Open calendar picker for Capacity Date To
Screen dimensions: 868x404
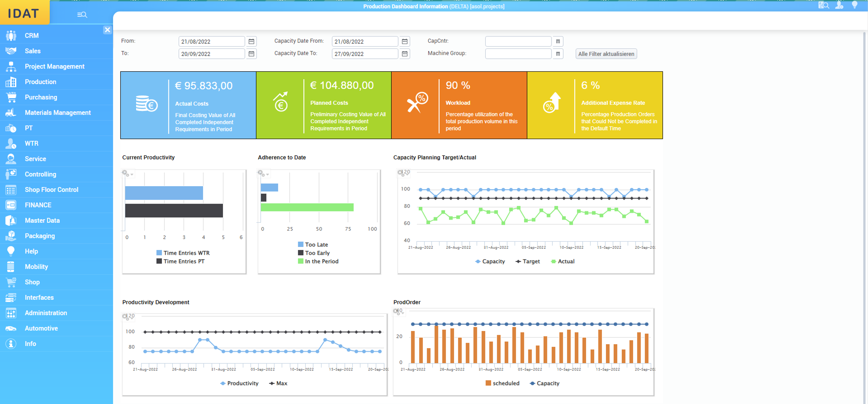404,54
